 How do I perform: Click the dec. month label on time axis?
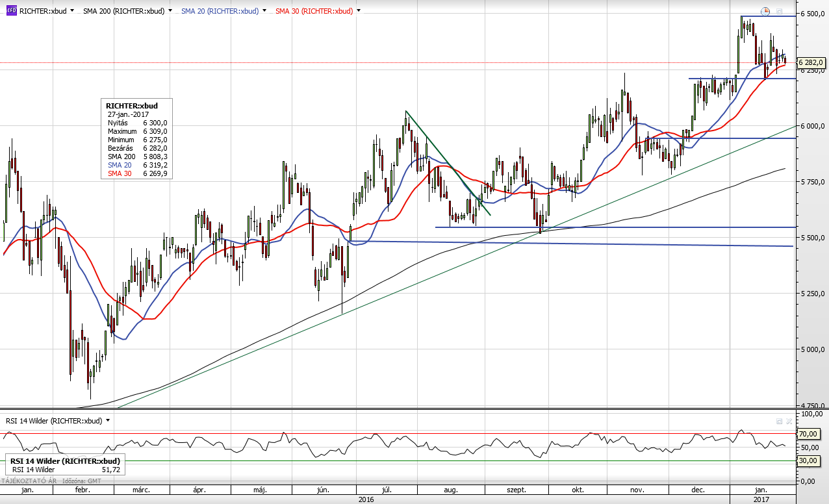pyautogui.click(x=698, y=490)
